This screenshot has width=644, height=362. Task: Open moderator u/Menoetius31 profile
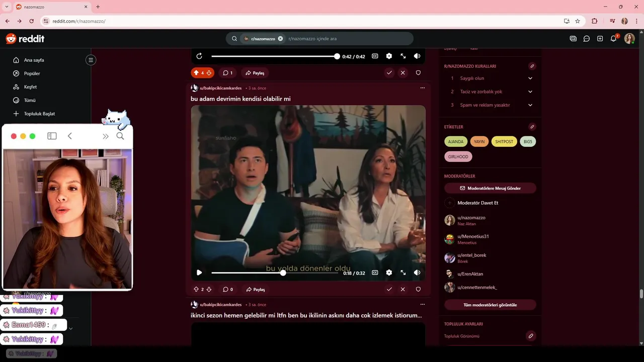tap(473, 236)
